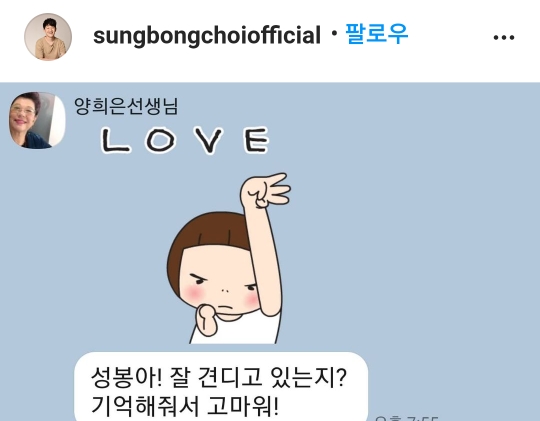Select the 양희은선생님 sender name

tap(126, 106)
